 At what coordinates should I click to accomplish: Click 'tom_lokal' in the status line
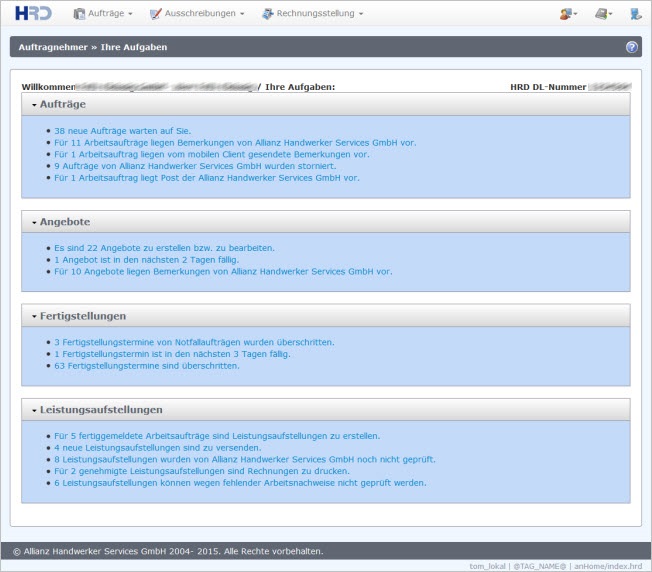pos(487,566)
